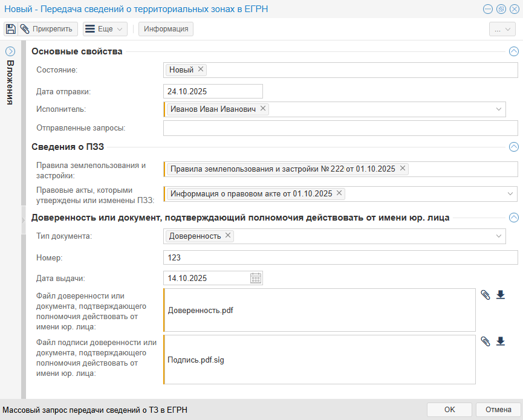Open the Исполнитель dropdown list
This screenshot has width=523, height=420.
tap(499, 109)
